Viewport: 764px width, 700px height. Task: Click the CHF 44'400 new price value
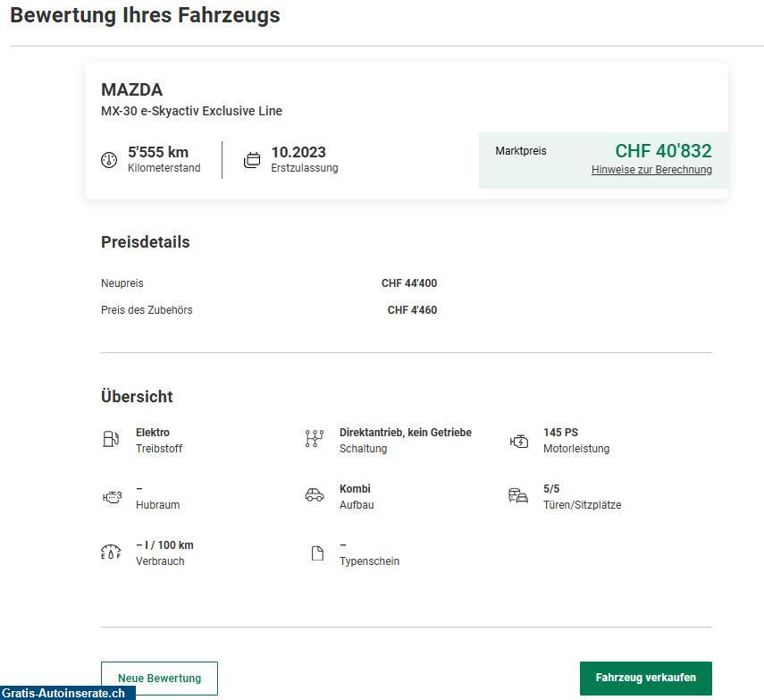pyautogui.click(x=409, y=283)
